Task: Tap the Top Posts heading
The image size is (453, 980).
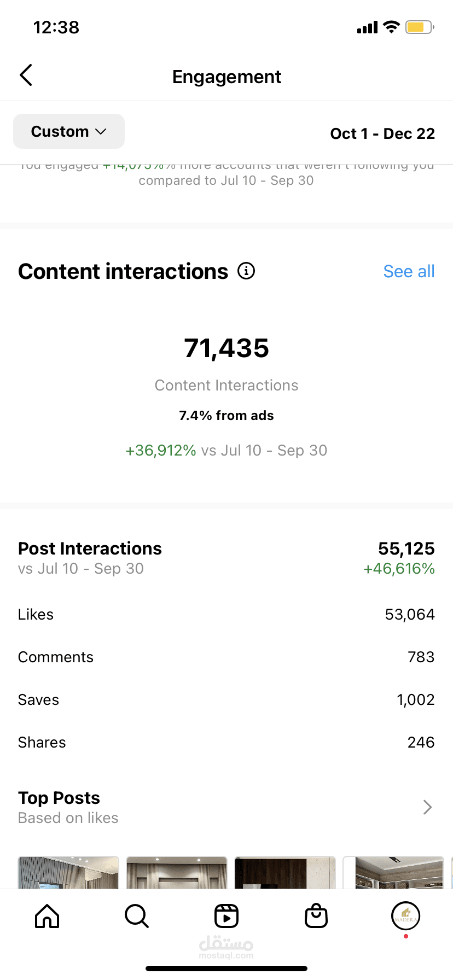Action: click(x=59, y=798)
